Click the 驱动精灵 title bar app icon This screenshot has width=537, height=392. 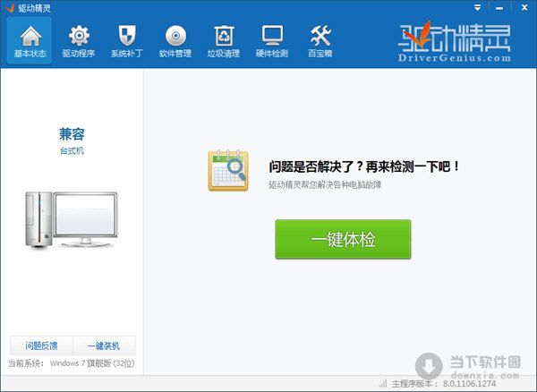[x=10, y=8]
